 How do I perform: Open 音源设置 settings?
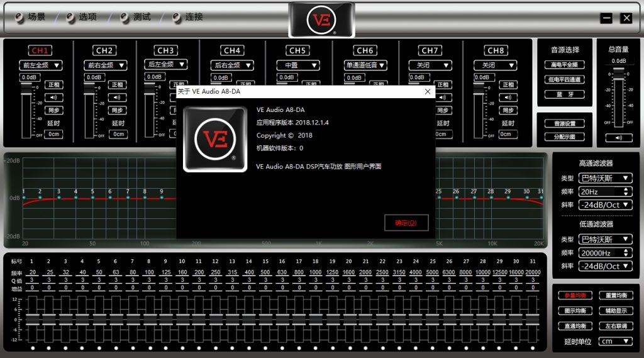[565, 123]
